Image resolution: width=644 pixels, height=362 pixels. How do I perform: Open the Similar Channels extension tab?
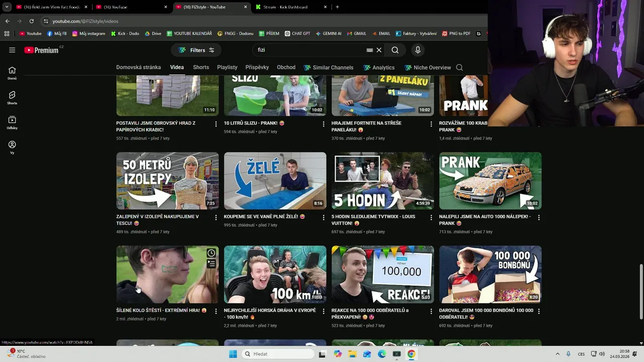tap(329, 67)
